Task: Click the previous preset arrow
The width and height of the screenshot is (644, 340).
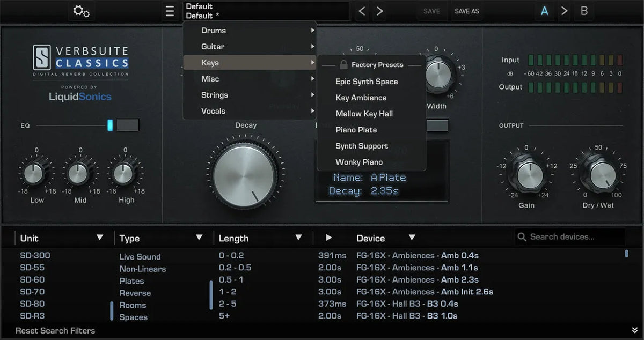Action: click(362, 11)
